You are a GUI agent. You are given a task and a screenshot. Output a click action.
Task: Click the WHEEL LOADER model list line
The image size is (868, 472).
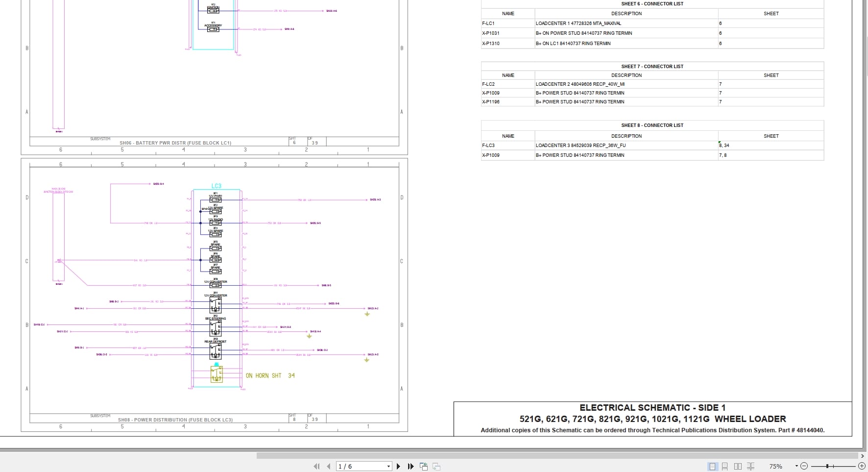click(652, 419)
